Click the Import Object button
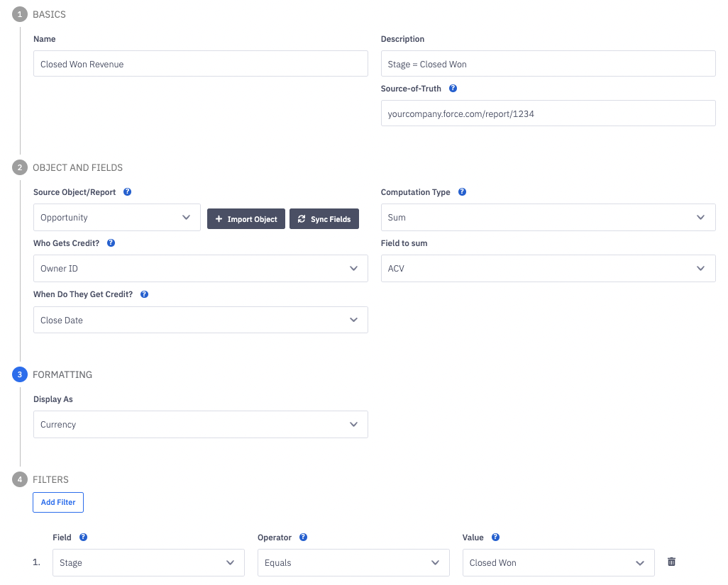The width and height of the screenshot is (728, 585). tap(246, 219)
